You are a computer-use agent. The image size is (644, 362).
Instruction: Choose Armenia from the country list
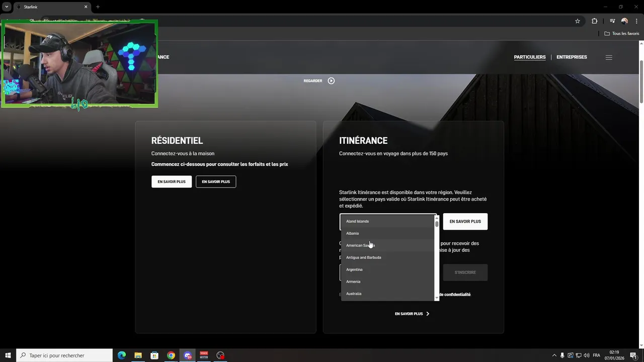tap(387, 282)
